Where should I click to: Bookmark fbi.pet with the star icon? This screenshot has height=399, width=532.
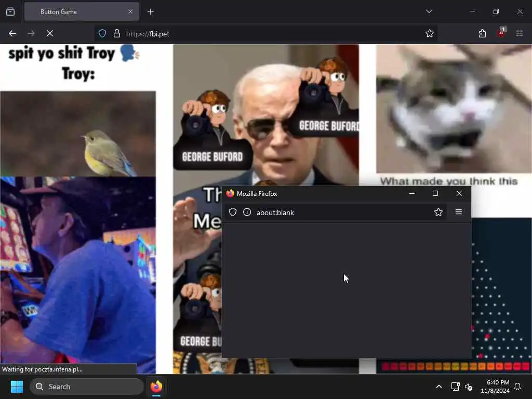pyautogui.click(x=430, y=33)
